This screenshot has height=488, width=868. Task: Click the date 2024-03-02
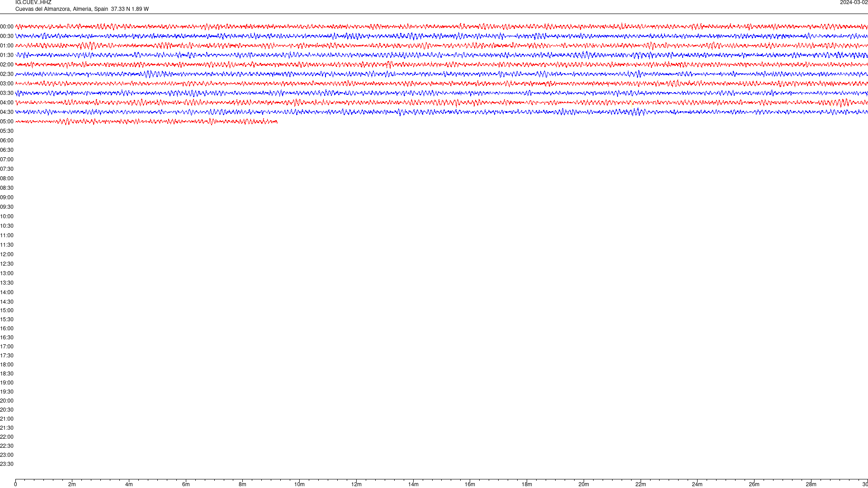pos(854,2)
